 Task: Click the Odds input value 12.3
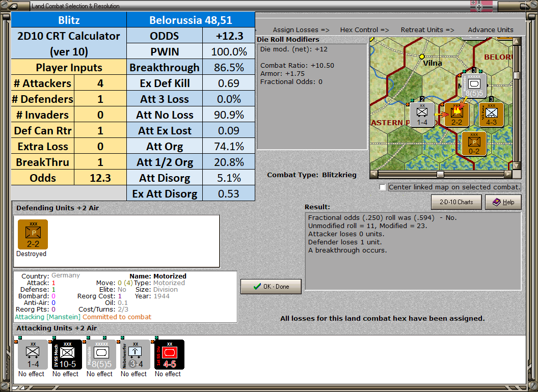pyautogui.click(x=100, y=178)
